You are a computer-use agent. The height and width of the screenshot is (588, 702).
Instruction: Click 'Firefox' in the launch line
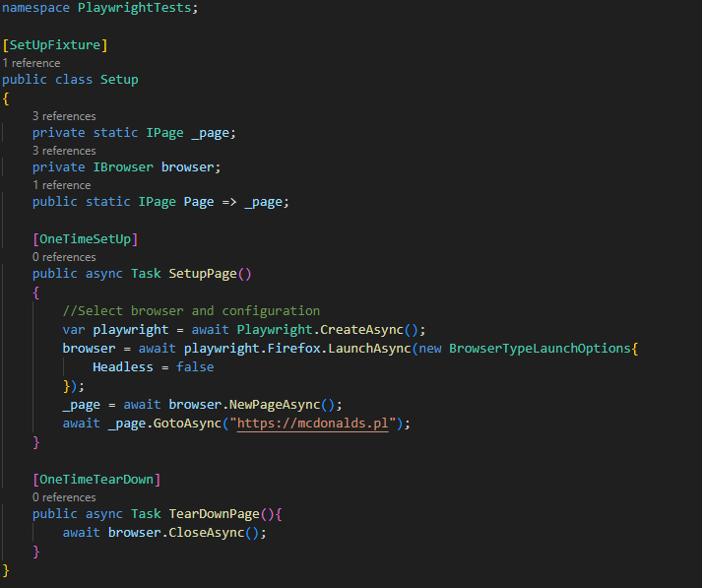point(293,349)
